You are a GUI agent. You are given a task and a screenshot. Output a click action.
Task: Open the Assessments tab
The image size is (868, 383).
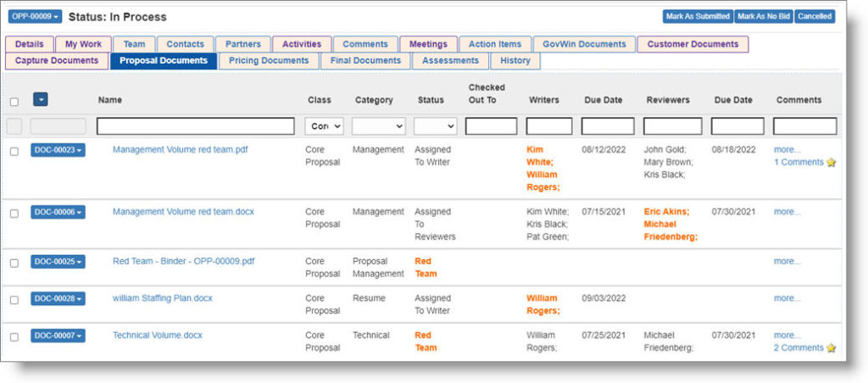[x=451, y=61]
